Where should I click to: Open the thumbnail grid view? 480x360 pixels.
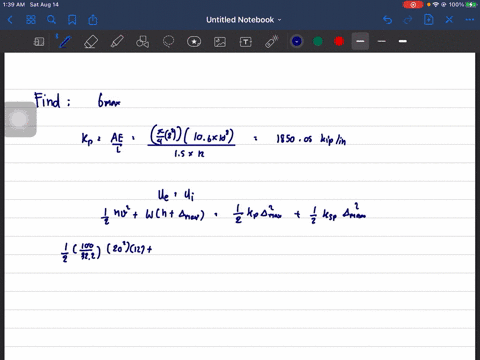[x=31, y=20]
